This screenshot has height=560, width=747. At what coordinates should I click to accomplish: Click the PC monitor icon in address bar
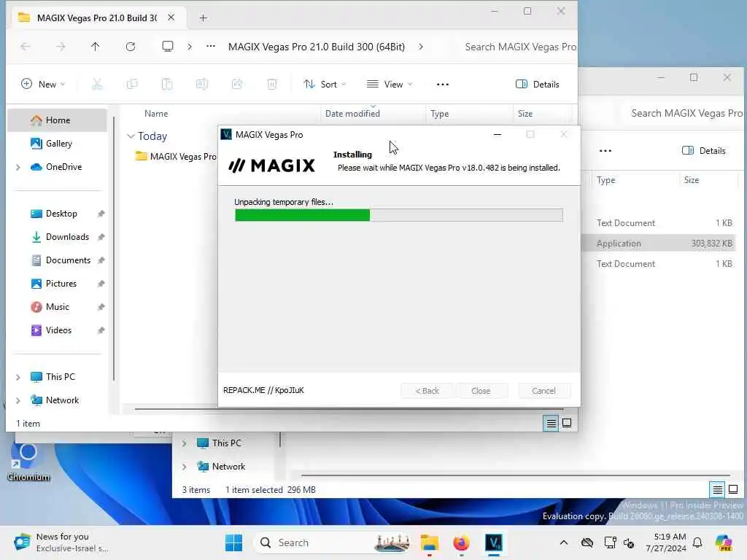[168, 46]
